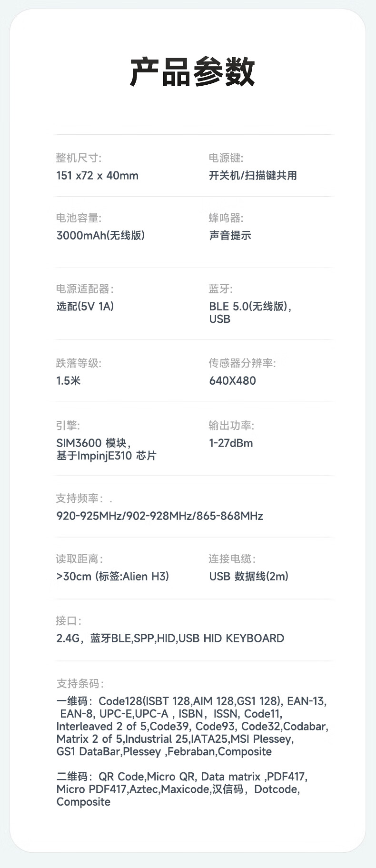This screenshot has height=868, width=376.
Task: Select the SIM3600 模块 engine text
Action: tap(93, 443)
